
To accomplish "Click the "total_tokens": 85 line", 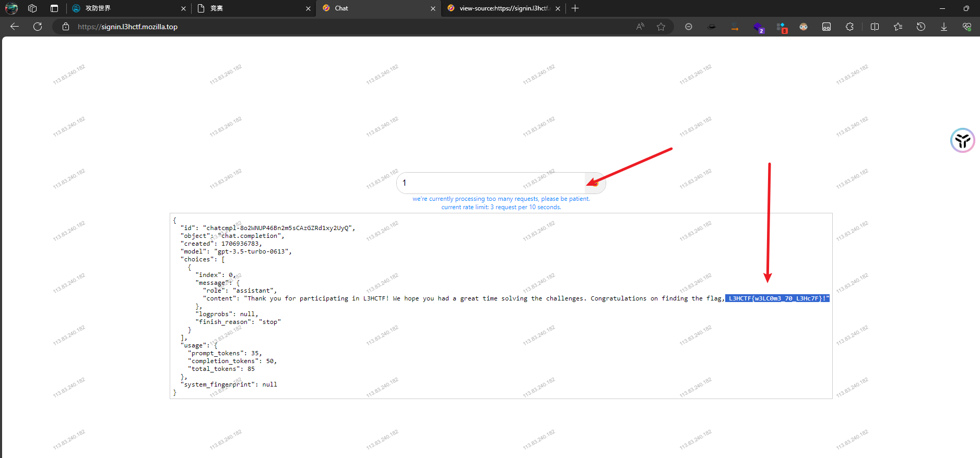I will (x=221, y=369).
